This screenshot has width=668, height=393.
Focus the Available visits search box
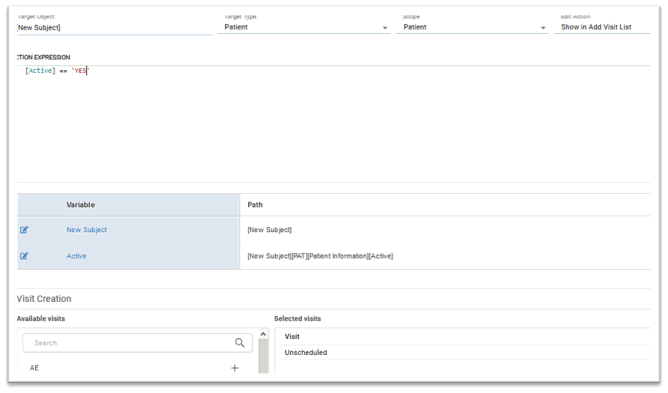coord(137,343)
